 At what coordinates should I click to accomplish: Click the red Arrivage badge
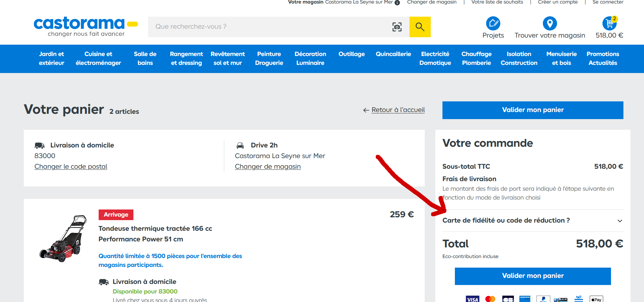click(116, 215)
